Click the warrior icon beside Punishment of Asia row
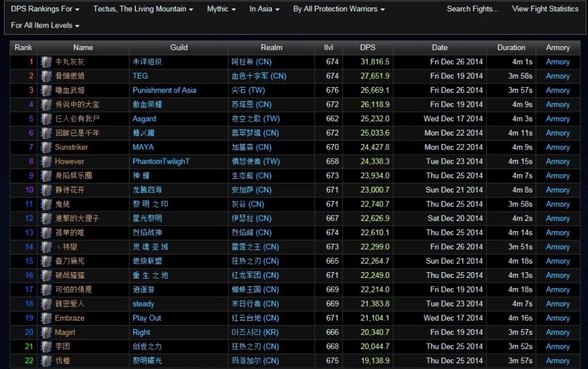Viewport: 588px width, 369px height. (46, 91)
